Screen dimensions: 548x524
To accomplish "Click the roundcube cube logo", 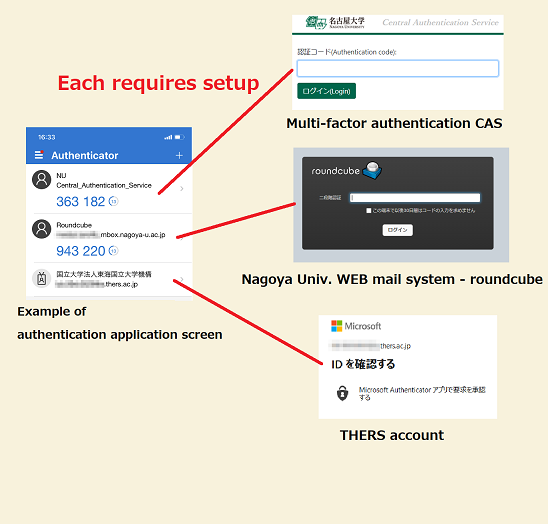I will click(372, 170).
